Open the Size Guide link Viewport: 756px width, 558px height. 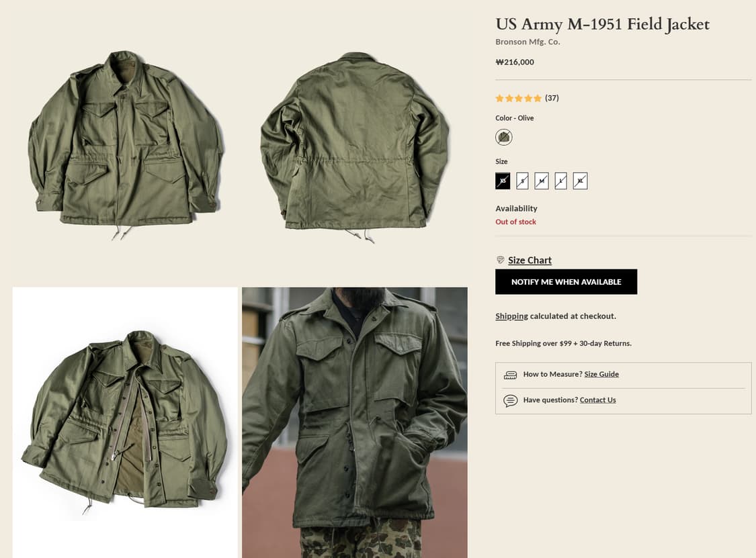click(x=601, y=374)
